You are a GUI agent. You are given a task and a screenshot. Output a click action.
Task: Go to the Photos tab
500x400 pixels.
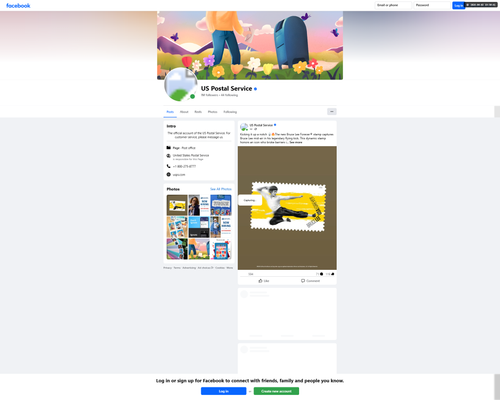coord(212,112)
